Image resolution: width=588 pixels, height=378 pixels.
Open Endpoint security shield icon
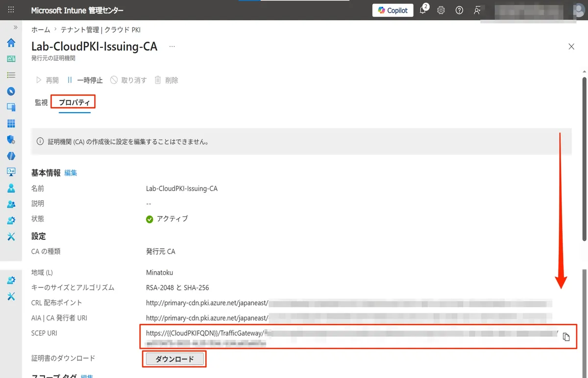click(x=11, y=140)
